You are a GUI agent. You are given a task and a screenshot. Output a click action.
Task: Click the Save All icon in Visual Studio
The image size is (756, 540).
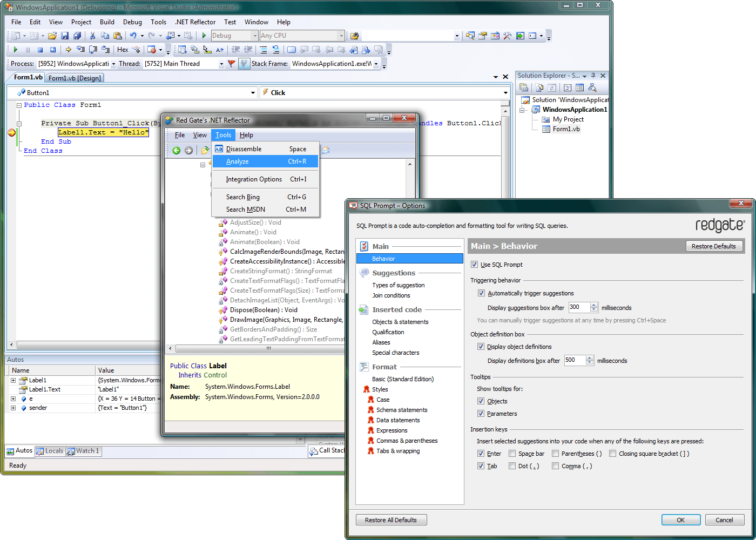click(x=77, y=36)
